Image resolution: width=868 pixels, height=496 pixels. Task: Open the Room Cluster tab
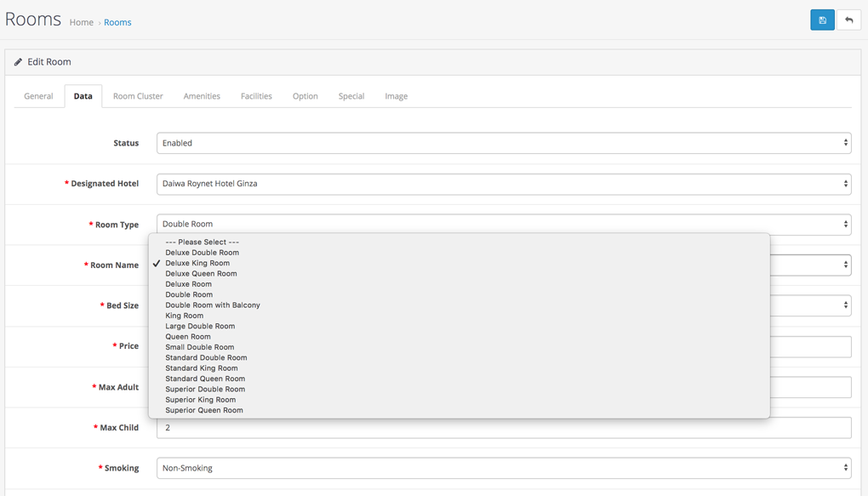138,96
